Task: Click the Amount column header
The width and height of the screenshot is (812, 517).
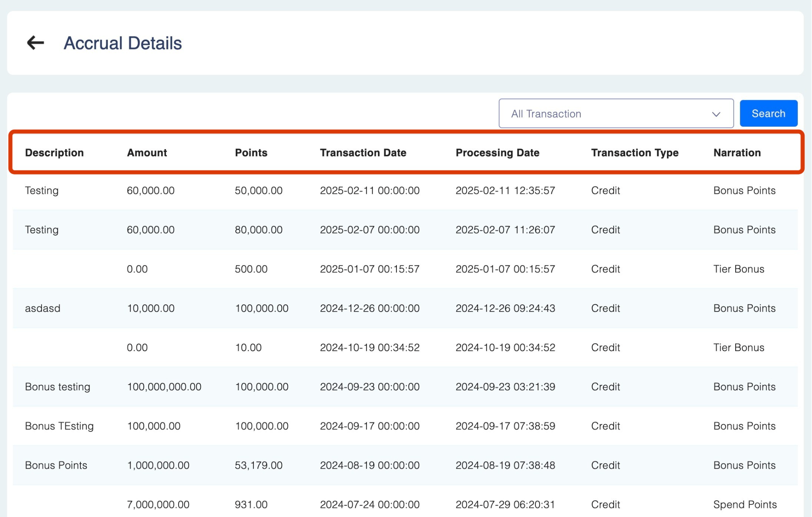Action: click(x=147, y=153)
